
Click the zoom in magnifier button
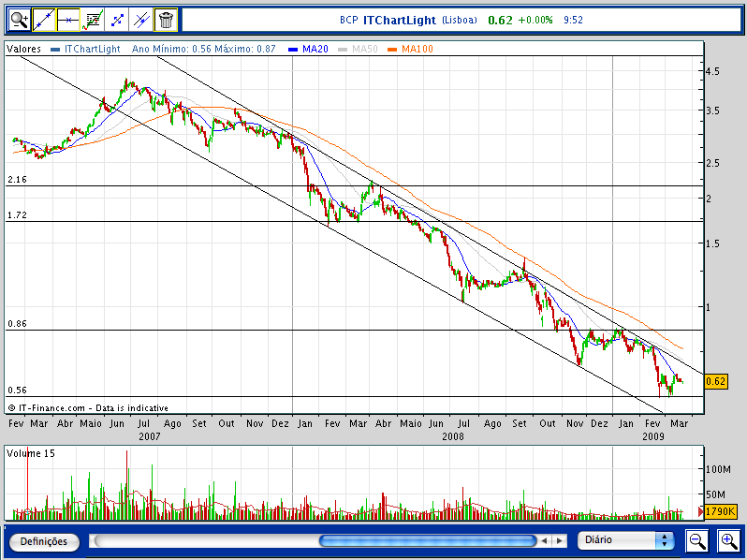729,541
